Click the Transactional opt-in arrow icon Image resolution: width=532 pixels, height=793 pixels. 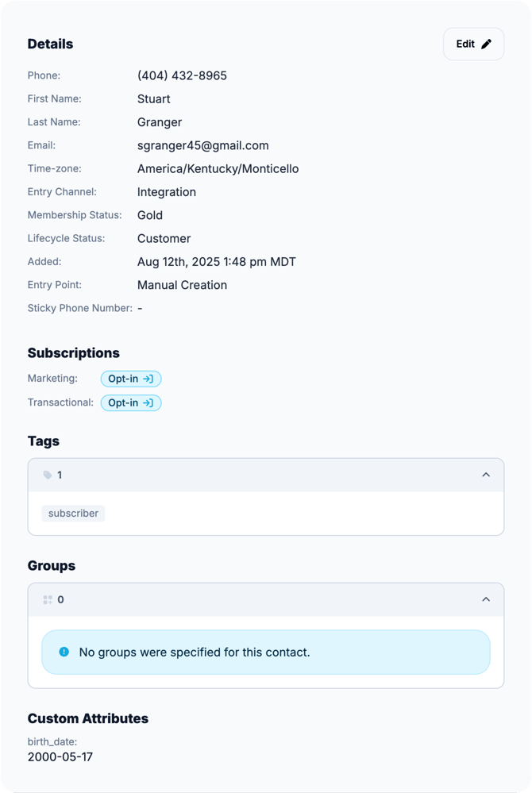pos(148,402)
